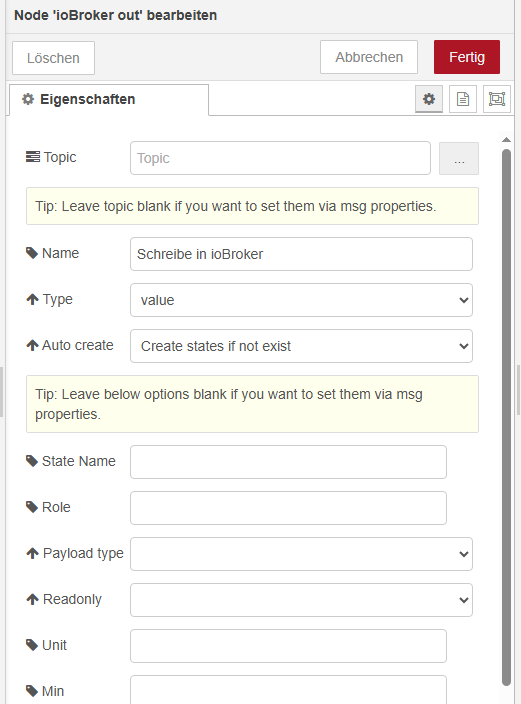The height and width of the screenshot is (704, 521).
Task: Click the Unit tag icon
Action: [x=32, y=645]
